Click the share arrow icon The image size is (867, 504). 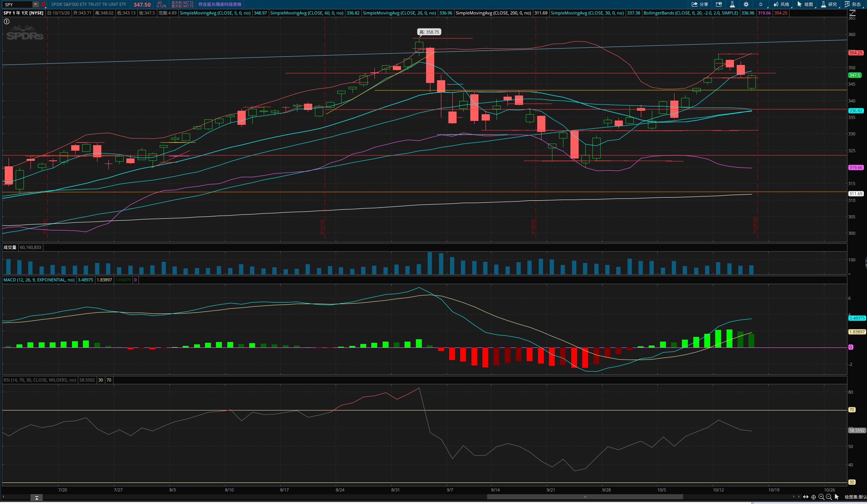point(694,4)
